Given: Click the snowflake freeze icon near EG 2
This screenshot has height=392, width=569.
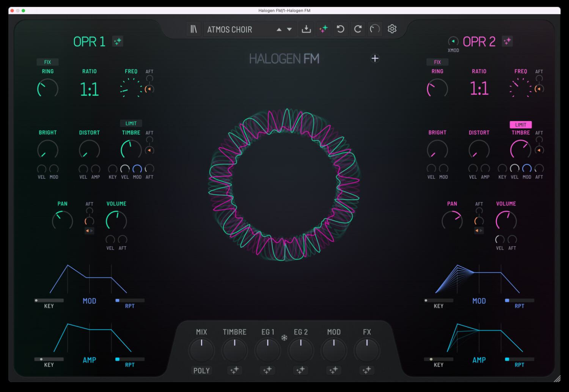Looking at the screenshot, I should pos(284,337).
